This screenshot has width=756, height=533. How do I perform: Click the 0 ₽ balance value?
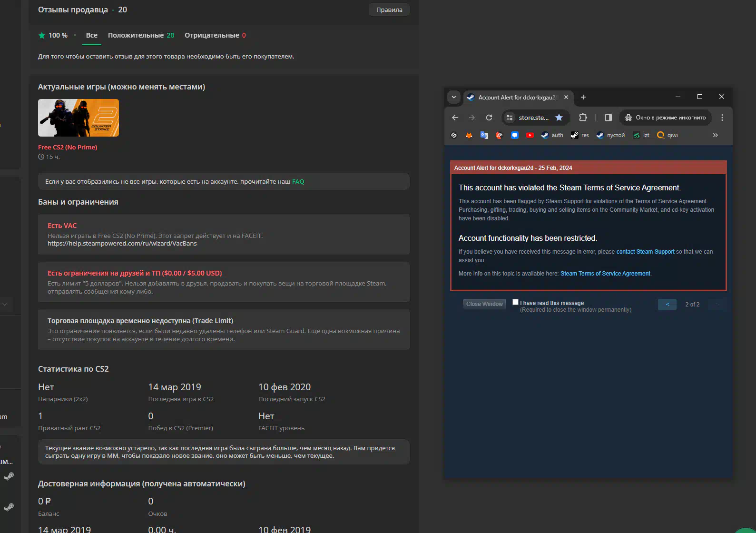pyautogui.click(x=44, y=501)
